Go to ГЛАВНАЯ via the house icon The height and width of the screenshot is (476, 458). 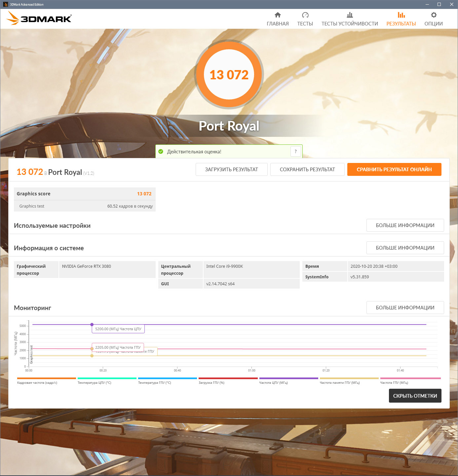pyautogui.click(x=278, y=15)
